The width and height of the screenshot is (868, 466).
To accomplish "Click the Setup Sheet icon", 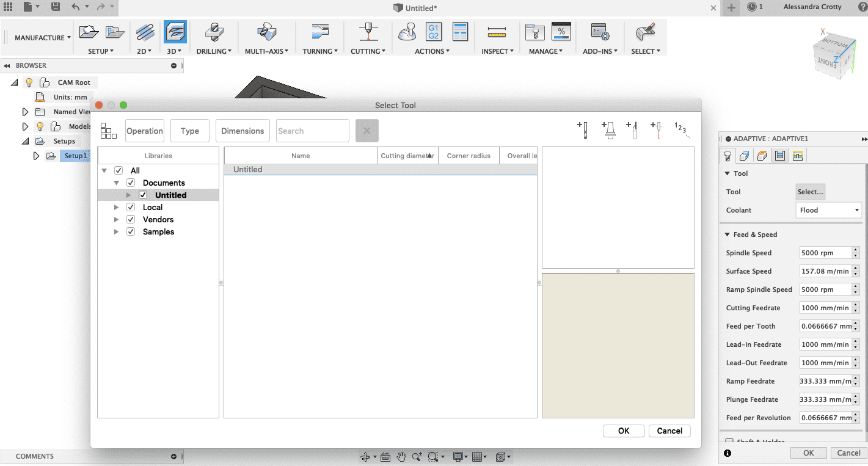I will click(x=460, y=32).
